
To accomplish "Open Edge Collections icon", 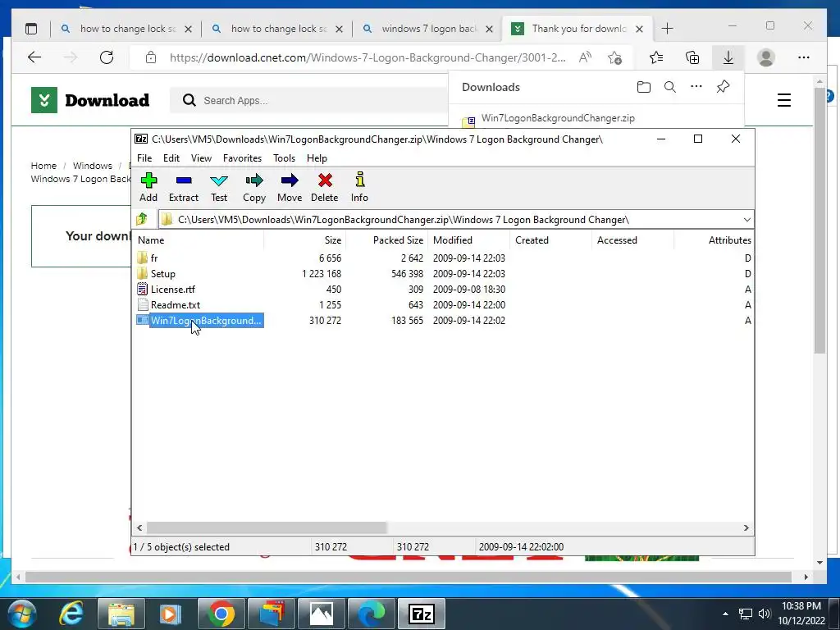I will (x=692, y=57).
